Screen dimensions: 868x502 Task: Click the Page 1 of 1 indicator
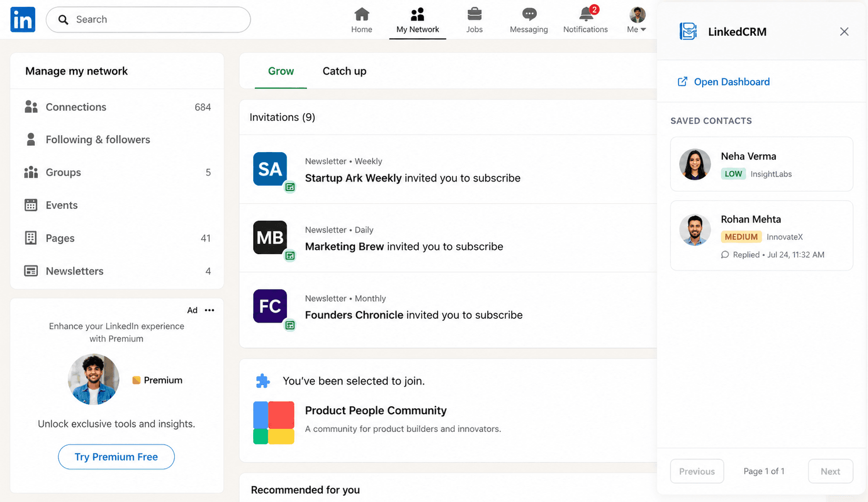tap(764, 471)
